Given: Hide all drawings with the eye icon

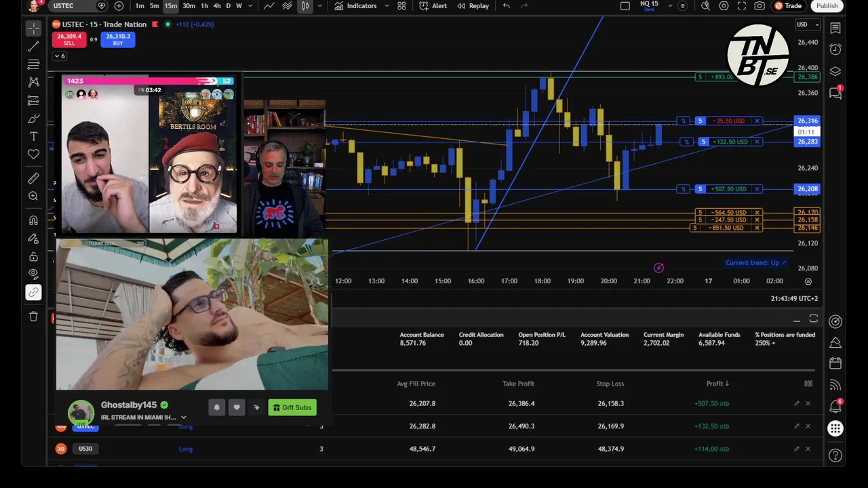Looking at the screenshot, I should [33, 274].
